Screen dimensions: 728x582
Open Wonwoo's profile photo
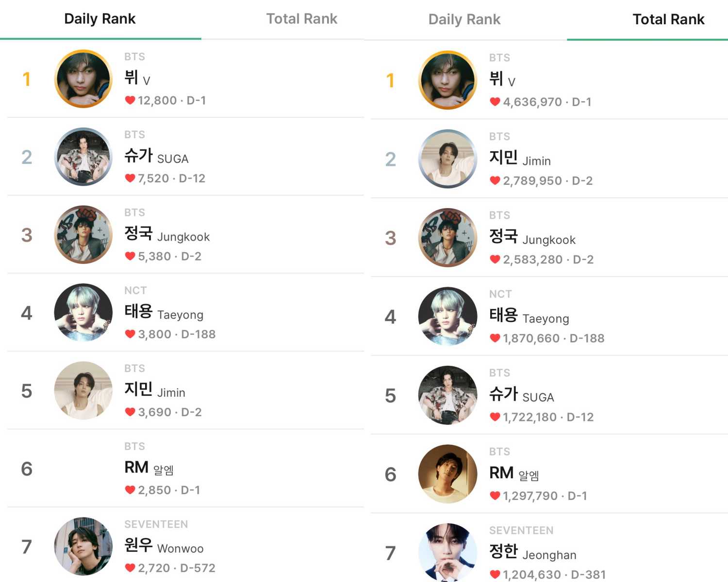click(x=83, y=546)
